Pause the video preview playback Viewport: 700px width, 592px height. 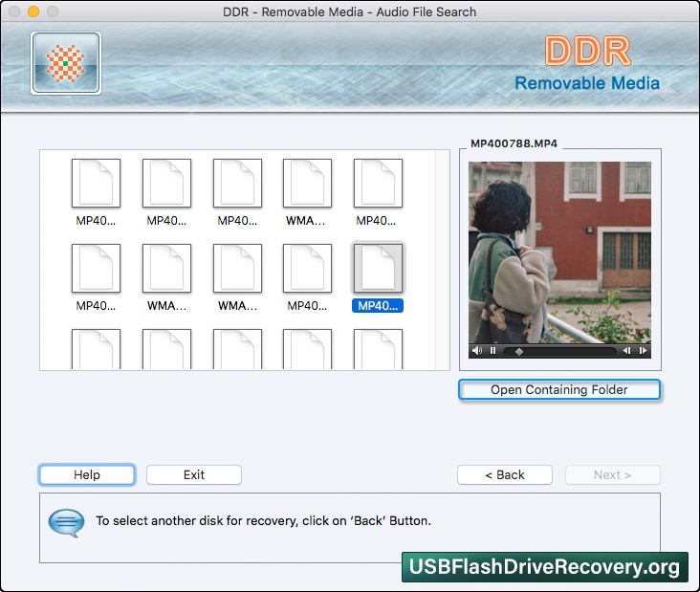click(x=492, y=350)
